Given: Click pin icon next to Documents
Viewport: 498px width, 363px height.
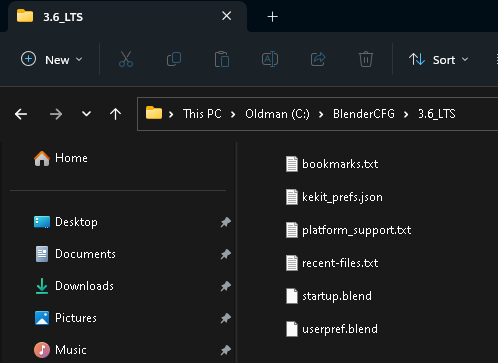Looking at the screenshot, I should pos(226,254).
